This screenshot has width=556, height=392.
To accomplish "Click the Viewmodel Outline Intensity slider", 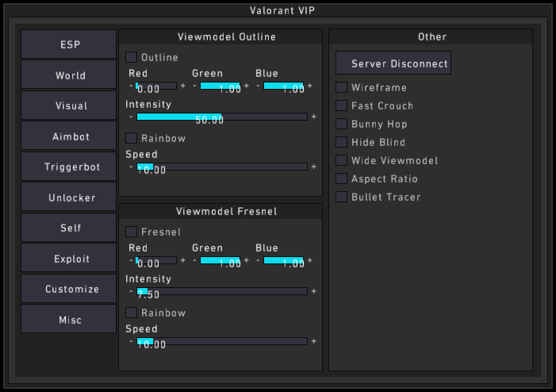I will pyautogui.click(x=222, y=117).
